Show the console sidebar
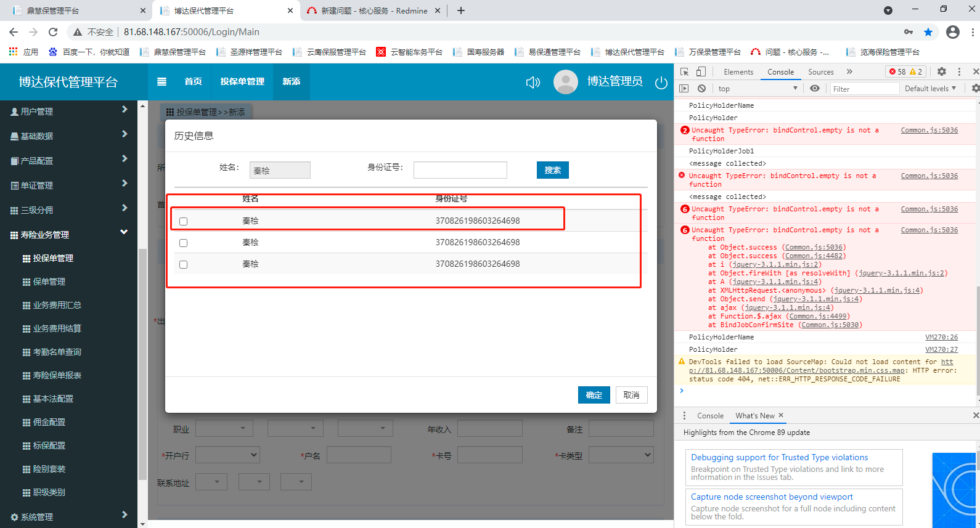The width and height of the screenshot is (980, 528). pyautogui.click(x=684, y=89)
